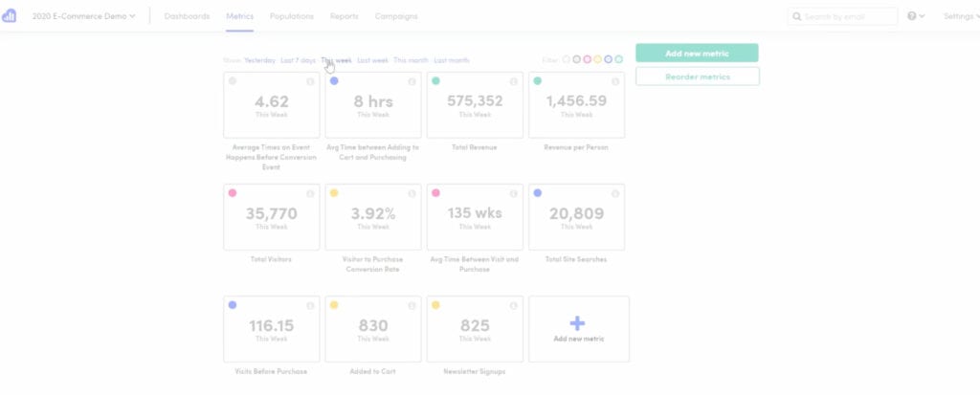Click blue color dot on the 8 hrs card

click(334, 81)
